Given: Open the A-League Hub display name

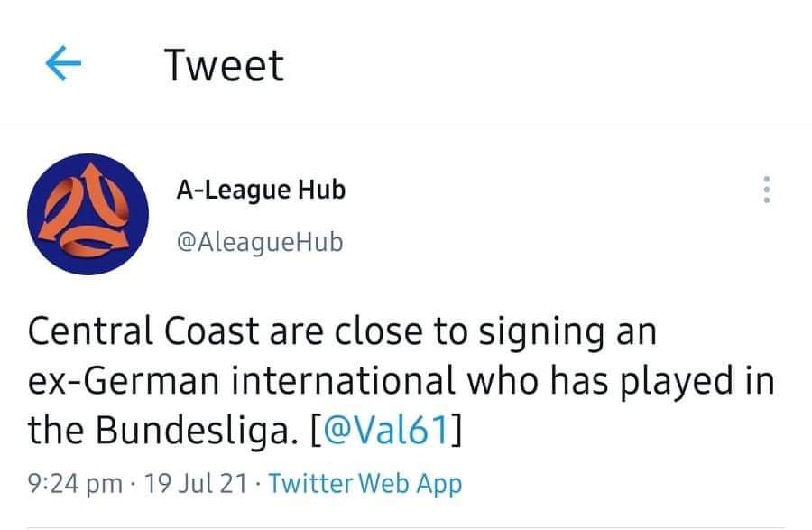Looking at the screenshot, I should (261, 190).
